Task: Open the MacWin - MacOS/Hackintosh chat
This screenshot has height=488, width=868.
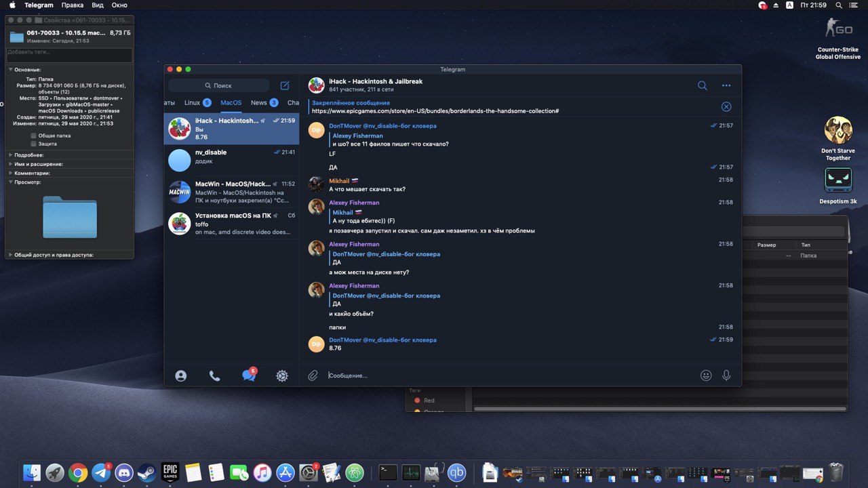Action: [232, 192]
